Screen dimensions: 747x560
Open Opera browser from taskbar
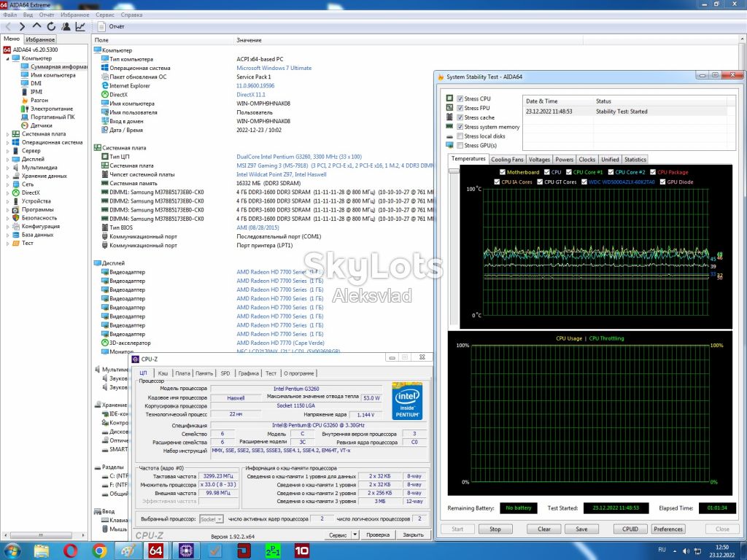coord(70,551)
